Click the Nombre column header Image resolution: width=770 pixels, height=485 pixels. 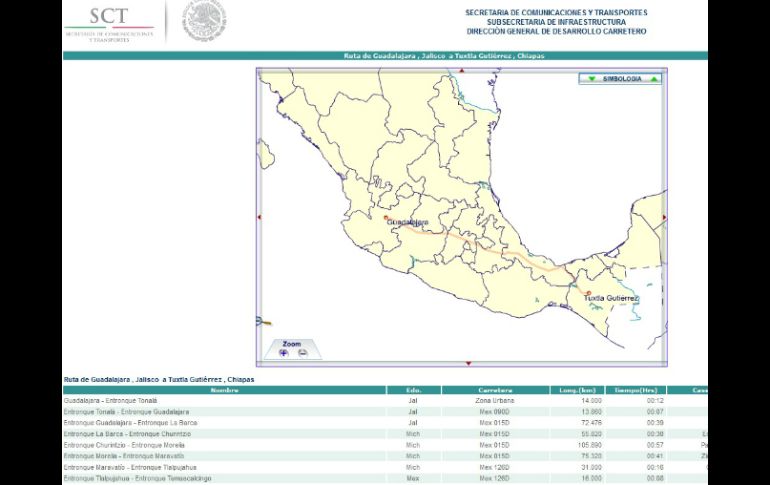[x=224, y=390]
